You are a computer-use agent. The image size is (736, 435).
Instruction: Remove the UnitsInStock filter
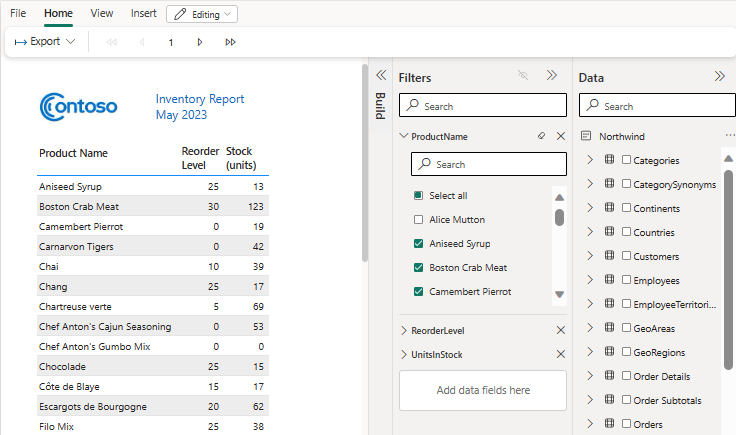(x=560, y=355)
